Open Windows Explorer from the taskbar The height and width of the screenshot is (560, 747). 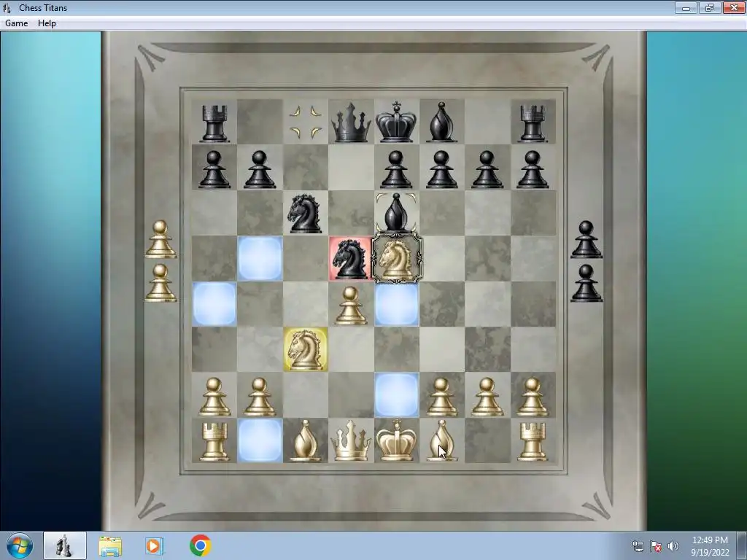110,545
